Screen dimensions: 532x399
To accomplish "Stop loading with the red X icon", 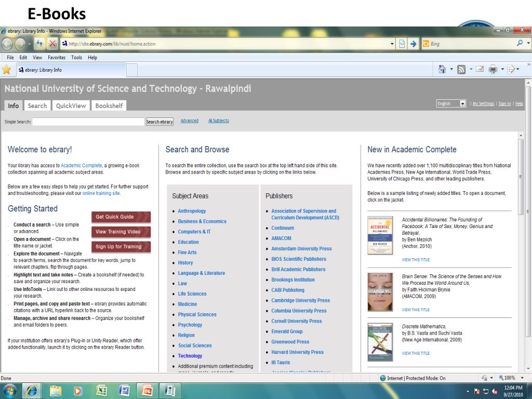I will click(52, 44).
